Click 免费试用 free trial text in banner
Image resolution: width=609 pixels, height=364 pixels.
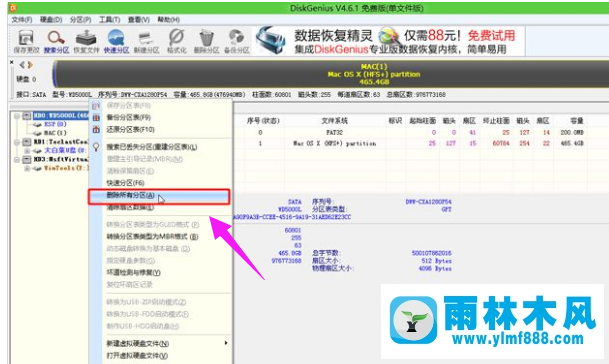[x=491, y=36]
